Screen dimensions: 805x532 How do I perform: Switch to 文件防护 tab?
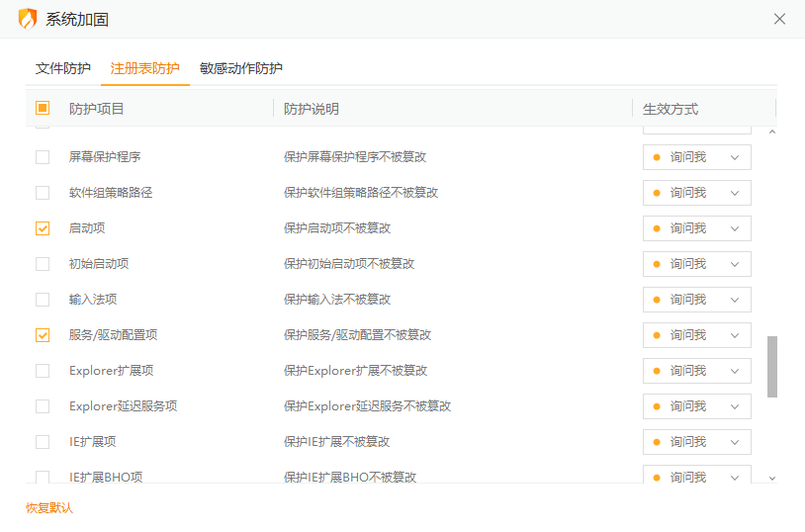tap(63, 68)
